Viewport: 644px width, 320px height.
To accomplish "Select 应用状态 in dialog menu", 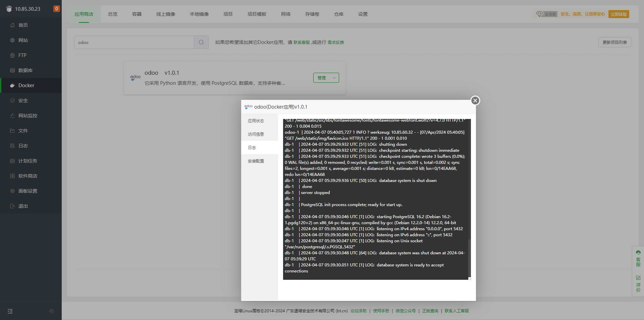I will 260,121.
